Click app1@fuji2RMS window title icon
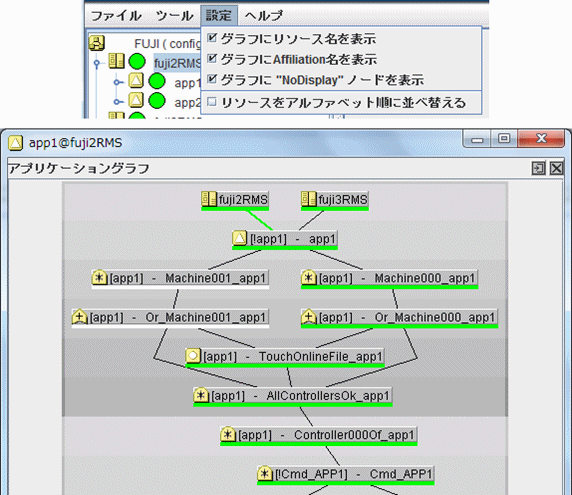Viewport: 572px width, 495px height. coord(16,143)
